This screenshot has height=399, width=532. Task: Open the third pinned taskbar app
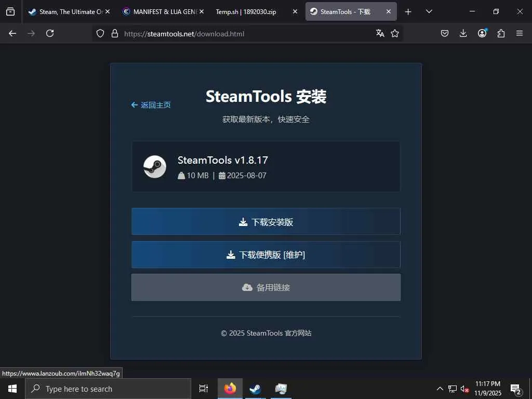coord(281,389)
